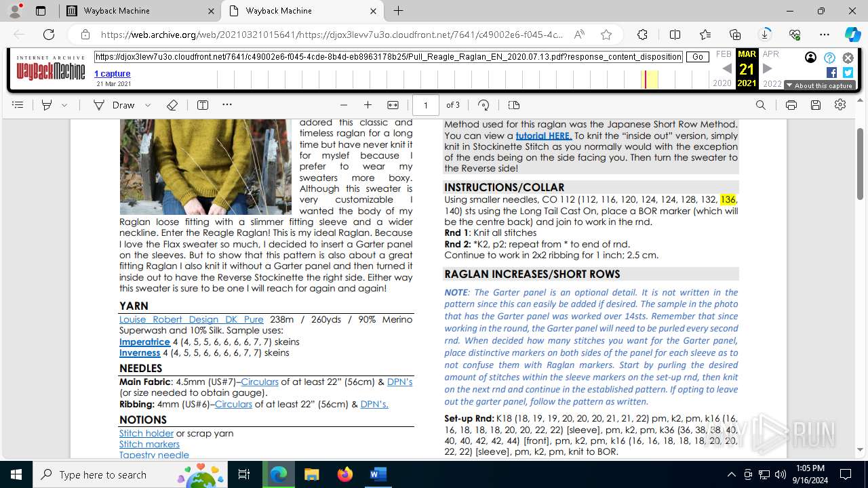This screenshot has width=868, height=488.
Task: Open the 'tutorial HERE' link
Action: click(x=543, y=136)
